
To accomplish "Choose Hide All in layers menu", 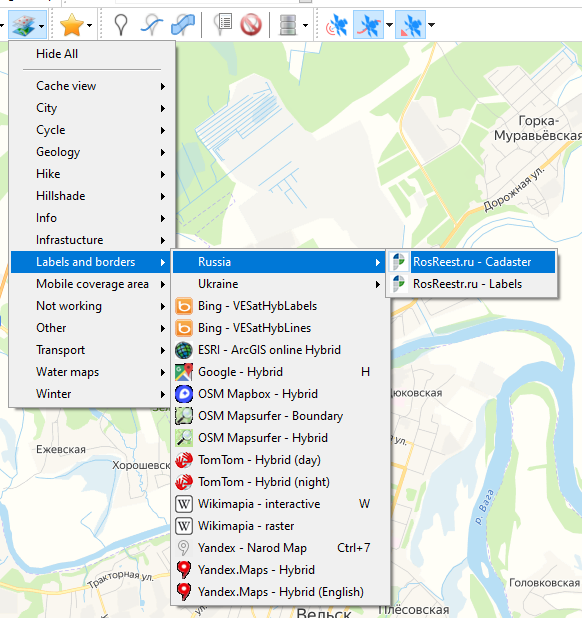I will (x=92, y=54).
